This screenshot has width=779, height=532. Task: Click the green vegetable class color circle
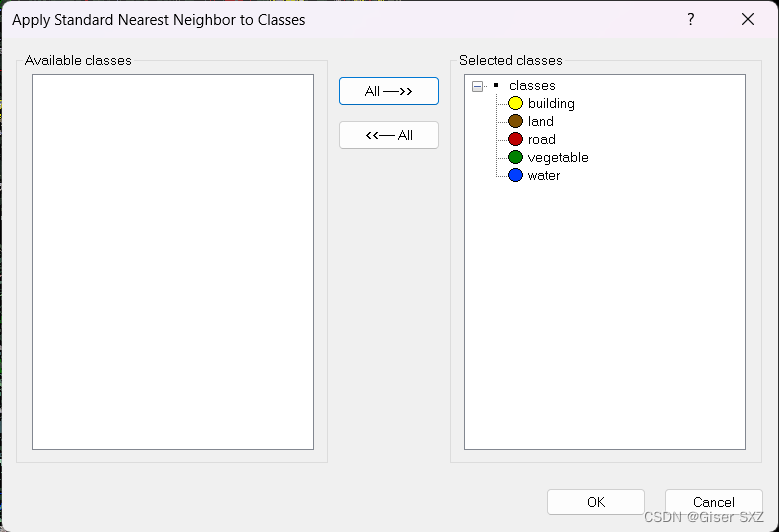tap(515, 157)
